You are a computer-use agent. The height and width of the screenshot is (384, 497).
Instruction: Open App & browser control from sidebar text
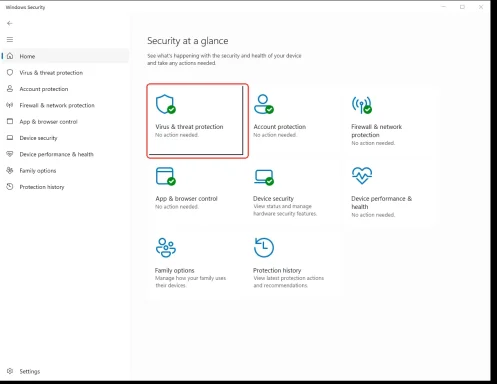tap(48, 122)
